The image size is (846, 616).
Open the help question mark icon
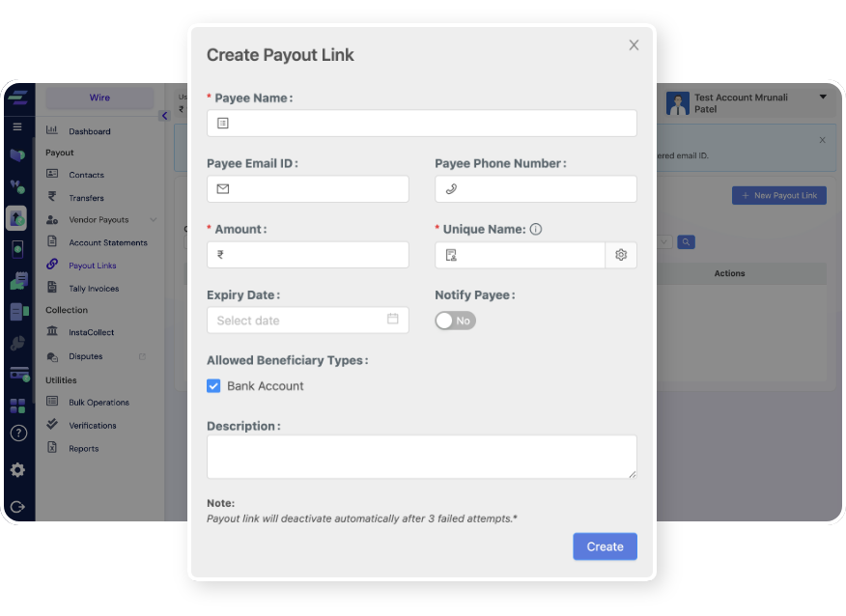17,434
